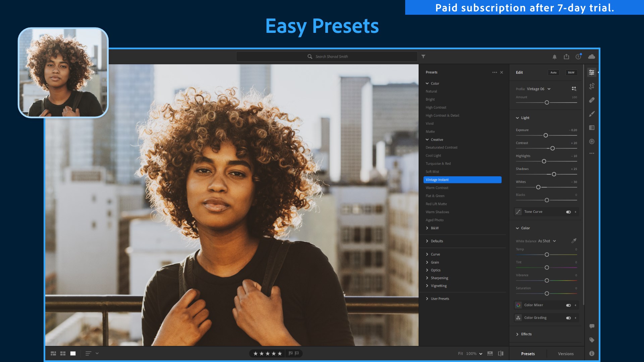Viewport: 644px width, 362px height.
Task: Select the Linear Gradient tool
Action: point(592,128)
